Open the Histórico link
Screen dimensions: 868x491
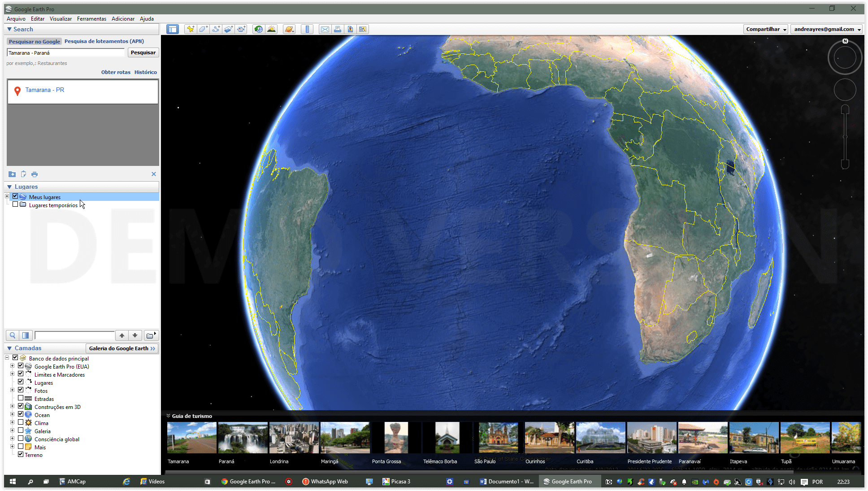click(146, 72)
